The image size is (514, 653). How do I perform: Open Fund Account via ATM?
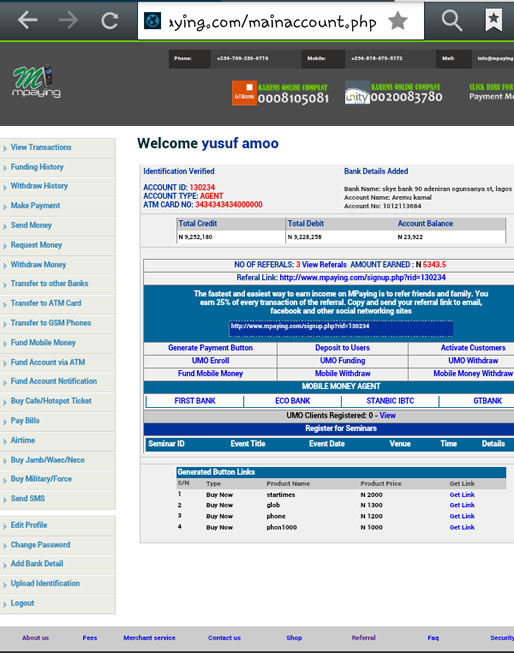point(48,362)
